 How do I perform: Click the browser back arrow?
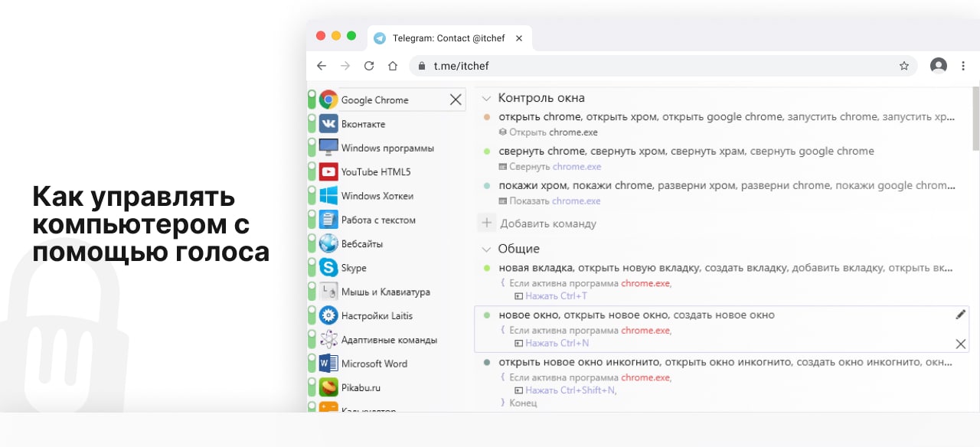coord(322,66)
